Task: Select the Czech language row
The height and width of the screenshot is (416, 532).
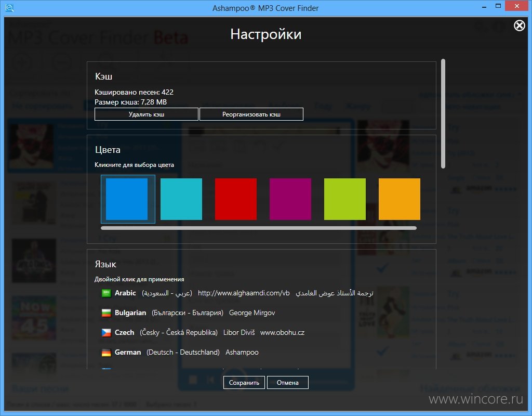Action: click(203, 332)
